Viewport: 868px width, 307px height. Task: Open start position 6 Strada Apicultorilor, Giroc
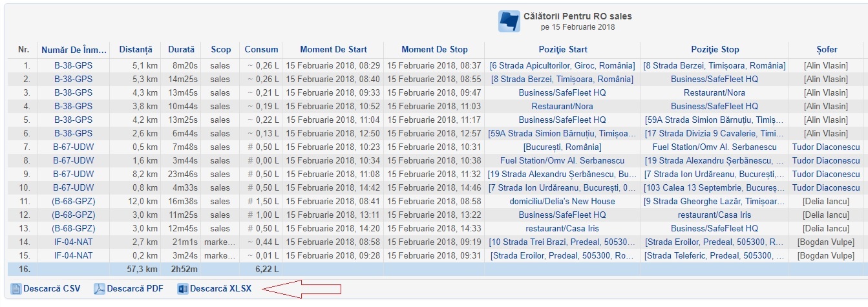click(562, 66)
